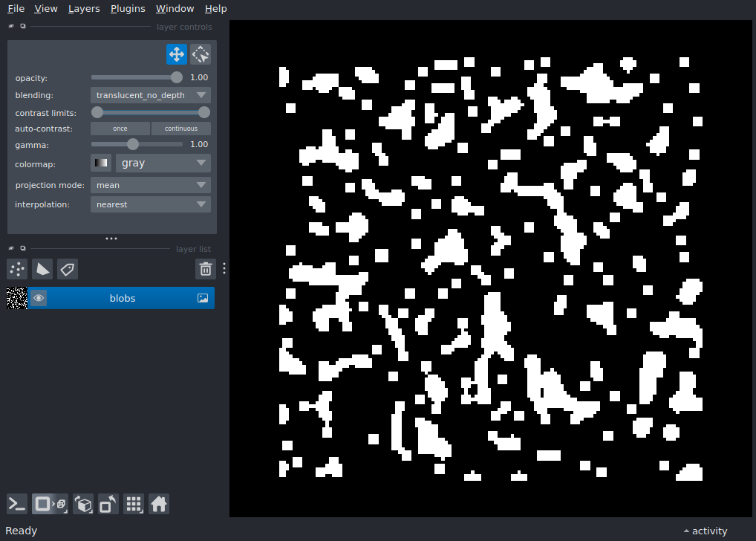Add a new shapes layer
Viewport: 756px width, 541px height.
42,269
